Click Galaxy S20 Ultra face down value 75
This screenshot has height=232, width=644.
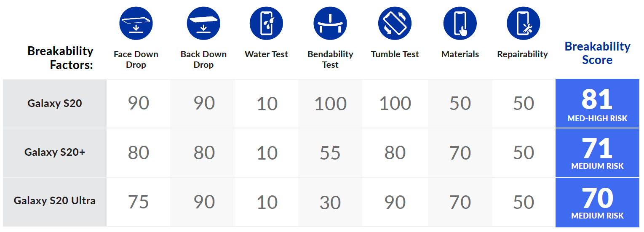[x=138, y=203]
